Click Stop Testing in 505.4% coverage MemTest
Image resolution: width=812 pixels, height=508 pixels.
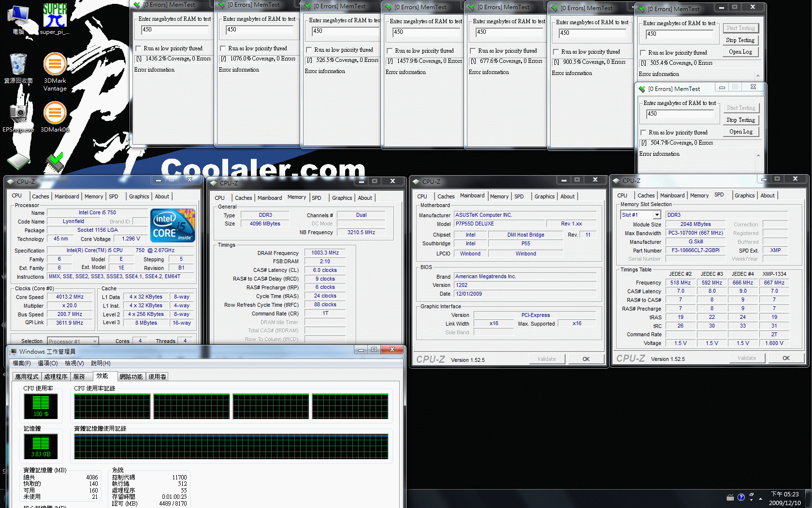[740, 40]
